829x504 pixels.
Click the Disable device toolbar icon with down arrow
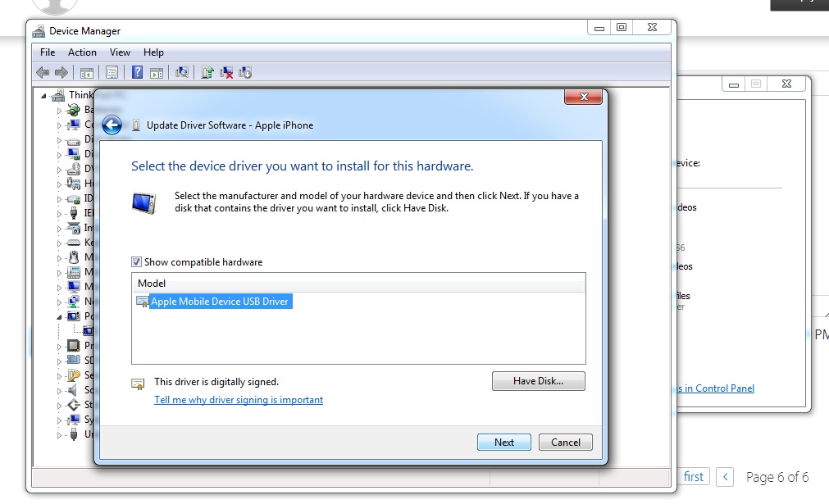click(x=245, y=72)
